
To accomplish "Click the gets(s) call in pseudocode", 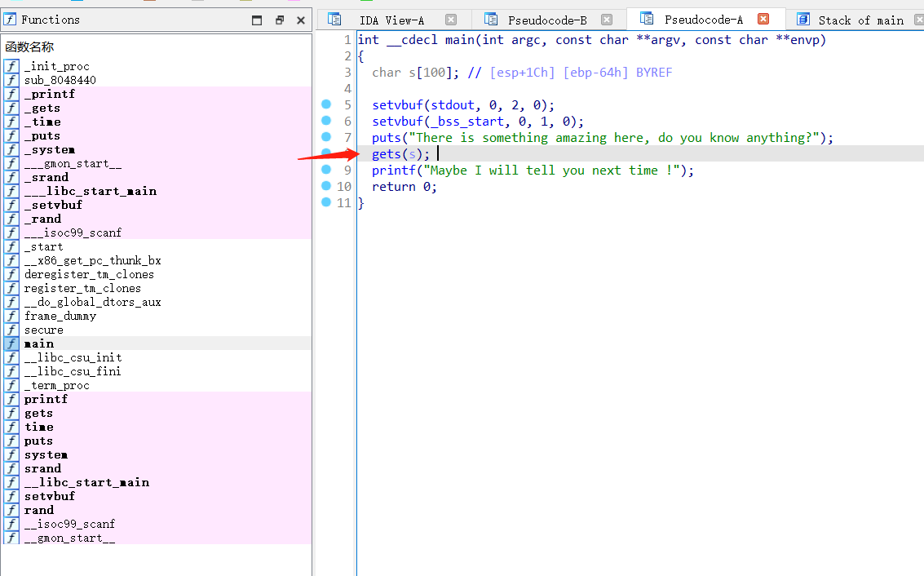I will (400, 154).
